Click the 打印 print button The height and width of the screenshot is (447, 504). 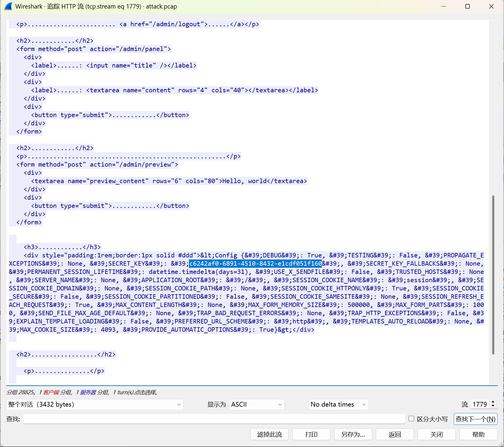[311, 434]
